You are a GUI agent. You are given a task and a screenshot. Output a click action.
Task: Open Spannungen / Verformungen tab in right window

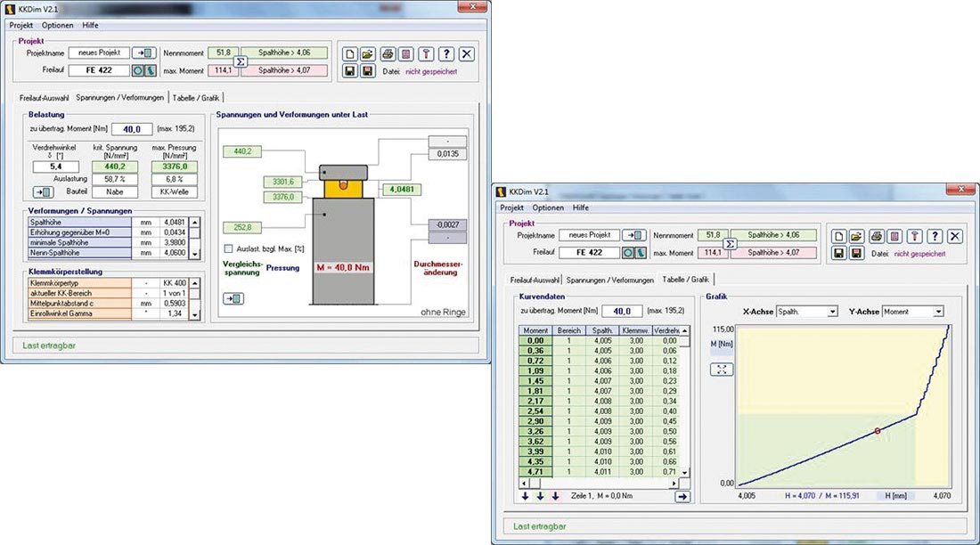coord(609,280)
